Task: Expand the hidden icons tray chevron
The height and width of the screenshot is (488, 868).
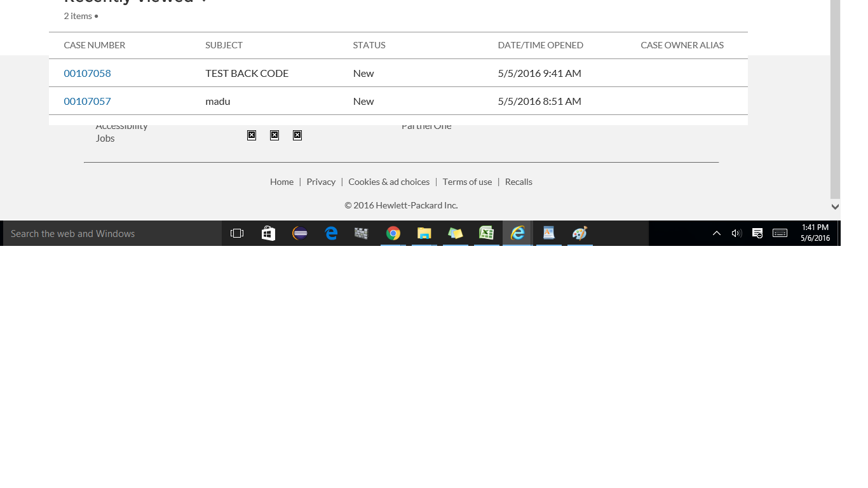Action: click(x=717, y=233)
